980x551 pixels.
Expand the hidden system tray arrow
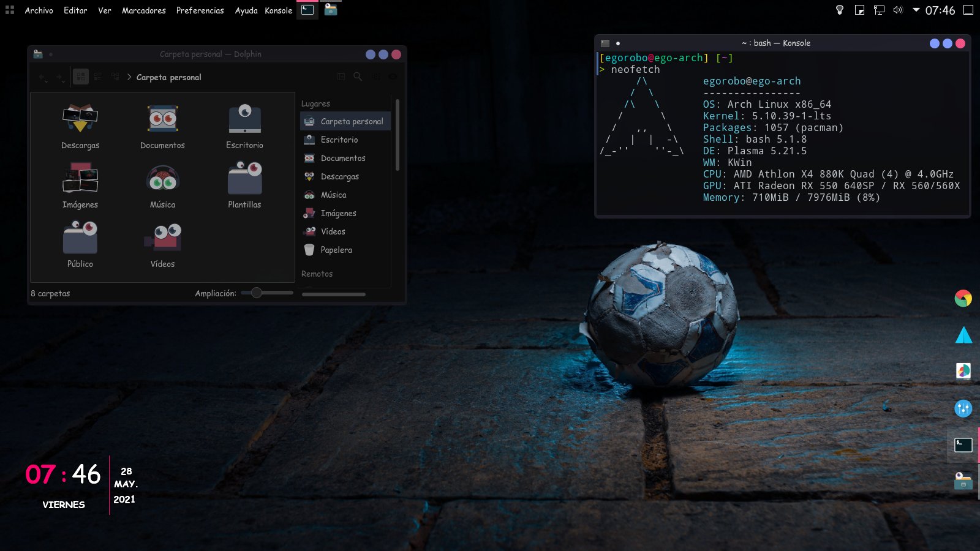point(916,10)
